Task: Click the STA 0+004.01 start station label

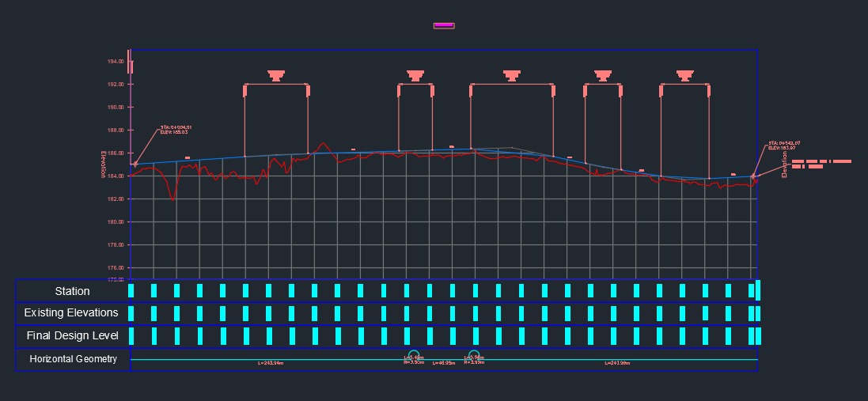Action: tap(176, 129)
